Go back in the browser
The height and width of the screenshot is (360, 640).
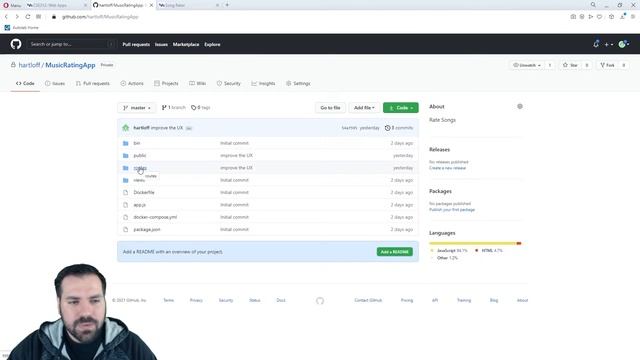6,17
